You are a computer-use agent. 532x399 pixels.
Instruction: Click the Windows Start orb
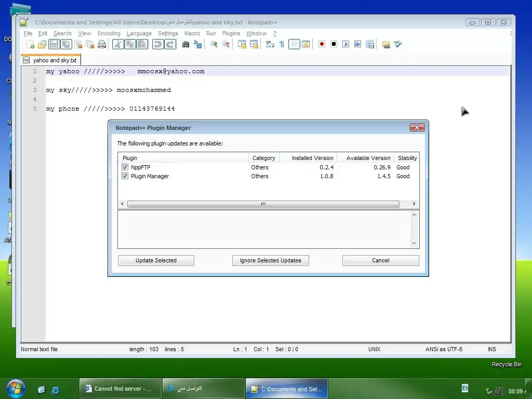tap(15, 389)
